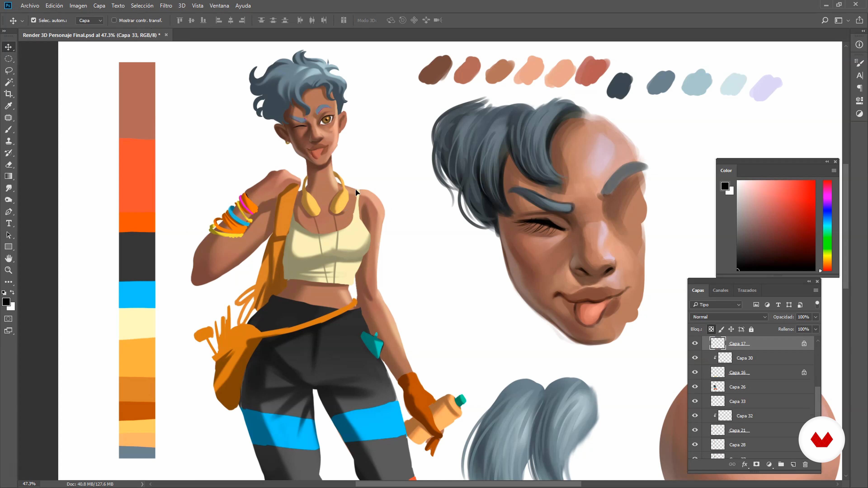Hide layer Capa 17
Viewport: 868px width, 488px height.
click(x=695, y=343)
